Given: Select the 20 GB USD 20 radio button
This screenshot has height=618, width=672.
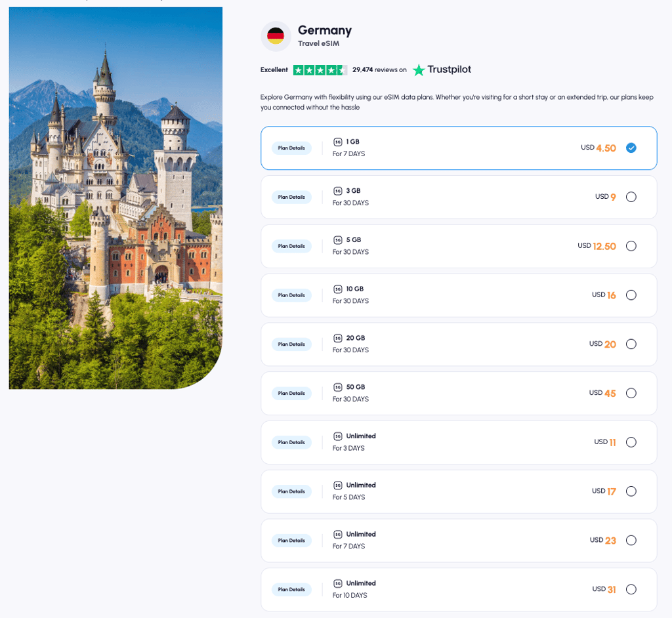Looking at the screenshot, I should coord(631,344).
